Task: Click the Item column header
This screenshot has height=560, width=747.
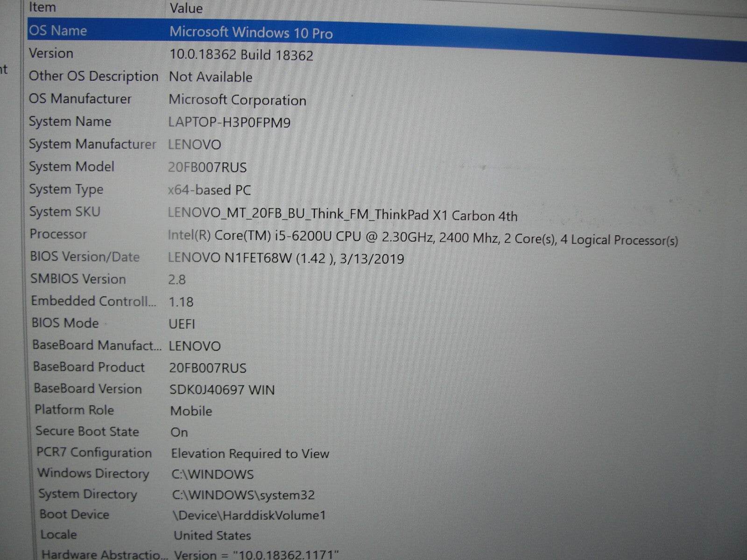Action: click(42, 7)
